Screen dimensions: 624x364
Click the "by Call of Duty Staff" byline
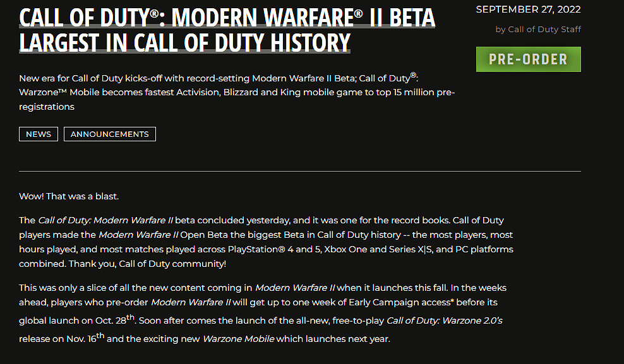[x=538, y=29]
